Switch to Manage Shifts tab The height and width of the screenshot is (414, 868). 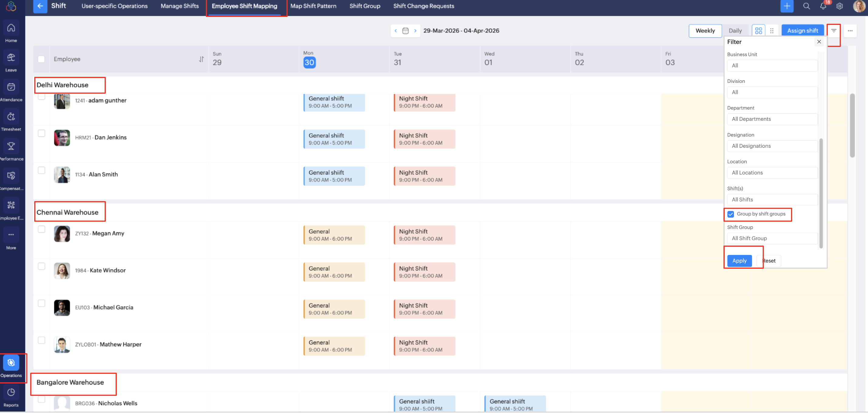point(180,6)
